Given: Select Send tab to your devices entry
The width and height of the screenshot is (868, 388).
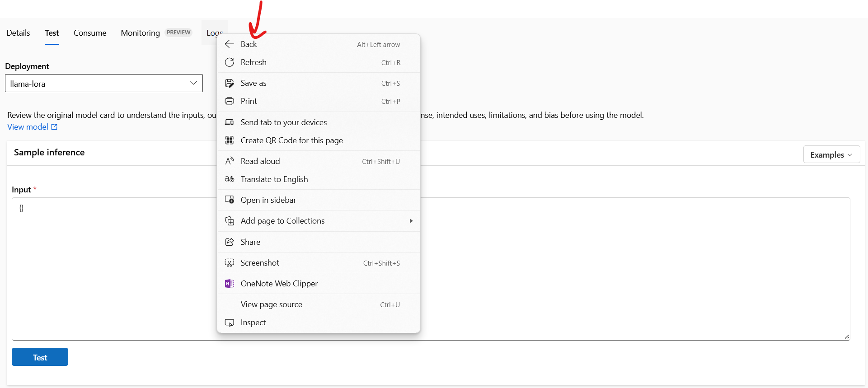Looking at the screenshot, I should [319, 122].
